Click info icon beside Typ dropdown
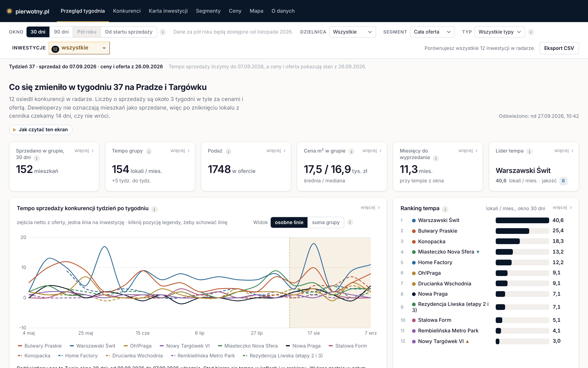588x368 pixels. pos(531,32)
